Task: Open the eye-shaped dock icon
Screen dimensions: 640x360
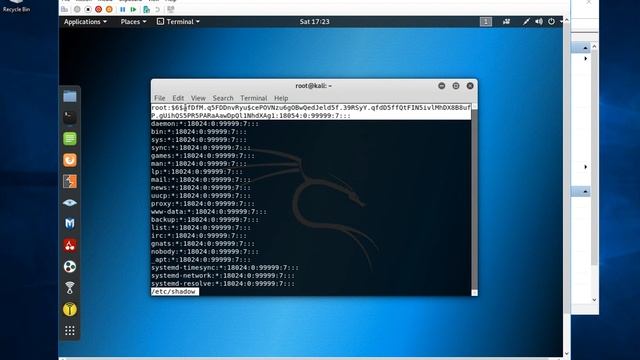Action: click(70, 202)
